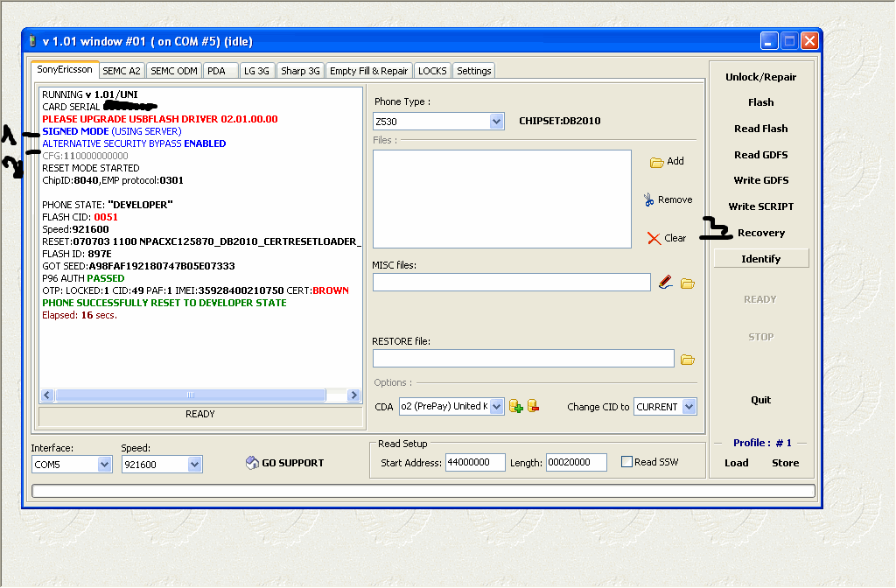Click the MISC files edit pencil icon
The image size is (896, 588).
pyautogui.click(x=665, y=283)
